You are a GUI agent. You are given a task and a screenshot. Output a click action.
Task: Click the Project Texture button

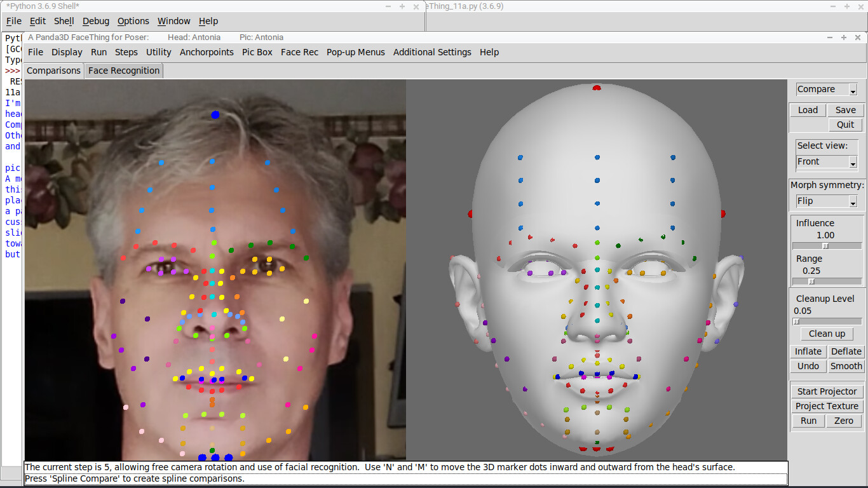pyautogui.click(x=827, y=406)
